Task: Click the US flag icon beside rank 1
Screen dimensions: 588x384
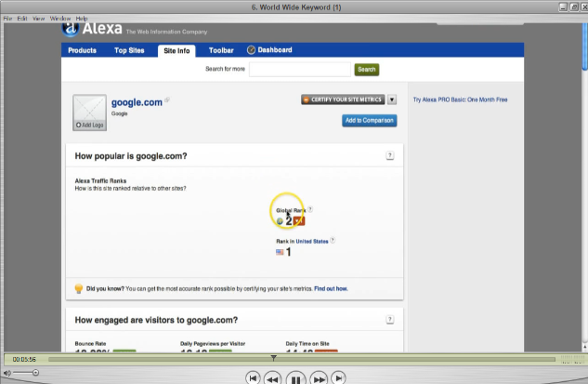Action: coord(280,252)
